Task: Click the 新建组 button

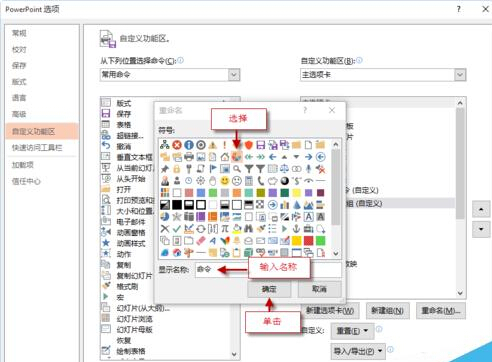Action: 387,311
